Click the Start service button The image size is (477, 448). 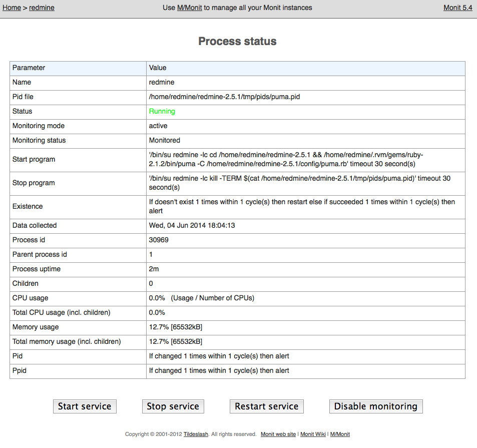pos(85,406)
